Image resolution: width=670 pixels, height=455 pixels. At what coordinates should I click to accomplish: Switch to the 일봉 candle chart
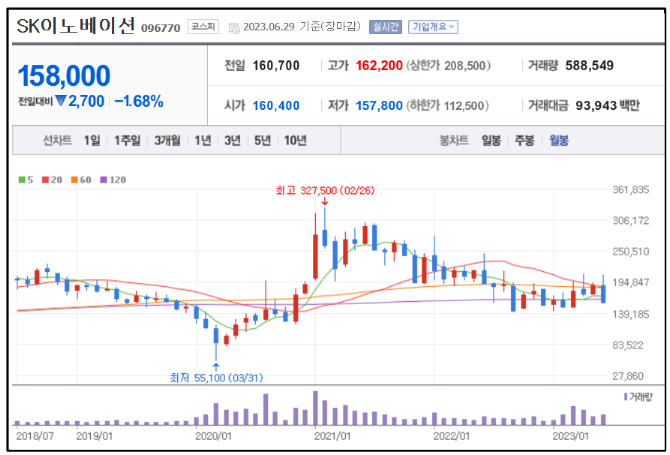tap(491, 140)
